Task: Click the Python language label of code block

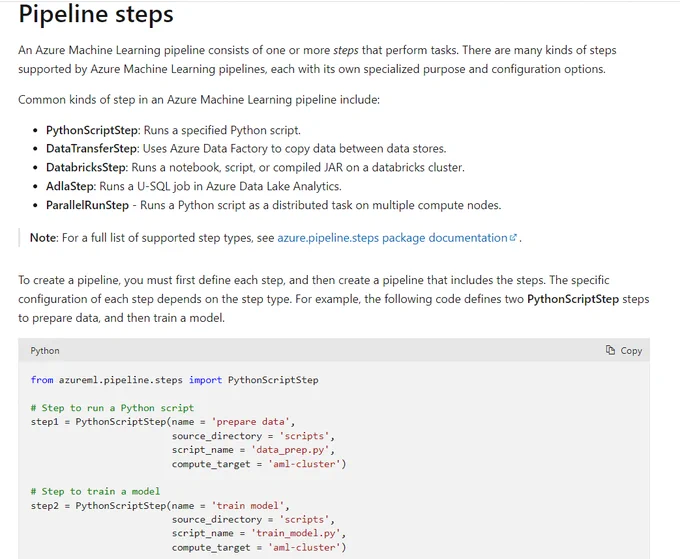Action: click(45, 351)
